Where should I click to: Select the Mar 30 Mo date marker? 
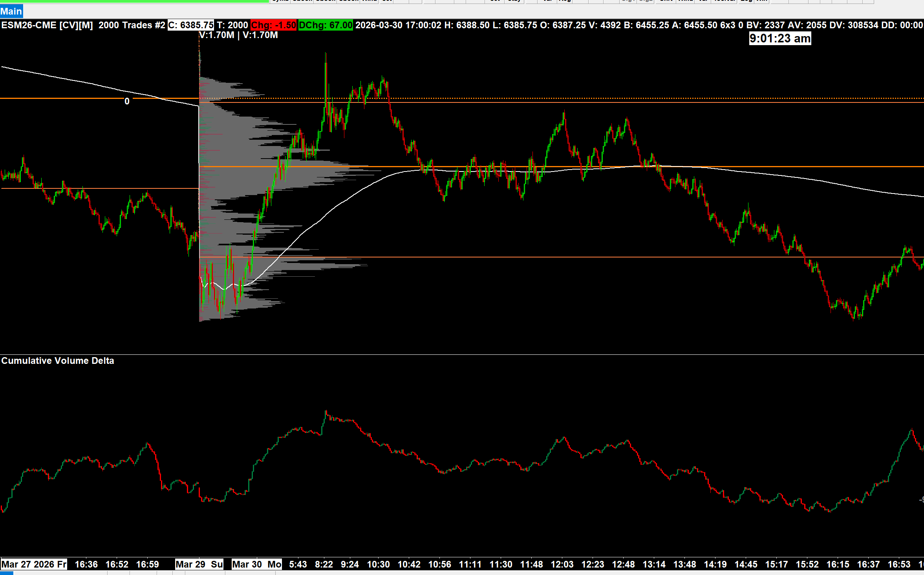(x=256, y=564)
